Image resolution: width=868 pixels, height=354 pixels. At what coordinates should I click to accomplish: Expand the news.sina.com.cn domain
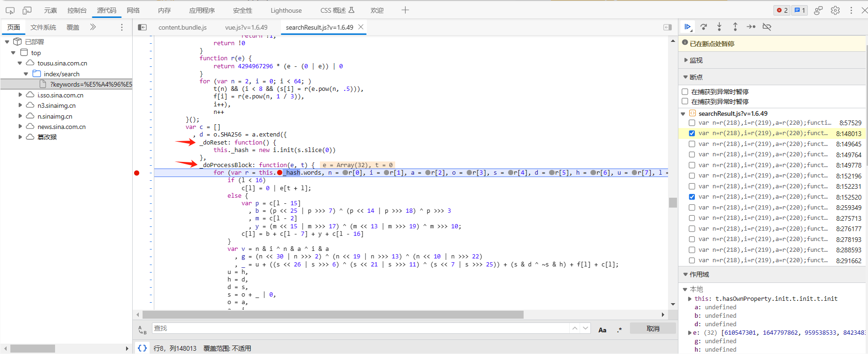point(20,127)
